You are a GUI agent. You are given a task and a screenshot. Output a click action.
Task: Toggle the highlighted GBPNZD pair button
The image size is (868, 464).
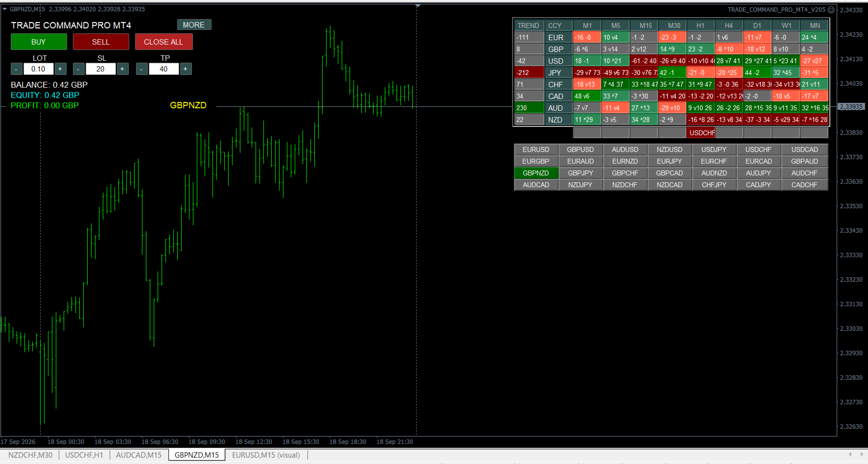[x=536, y=173]
